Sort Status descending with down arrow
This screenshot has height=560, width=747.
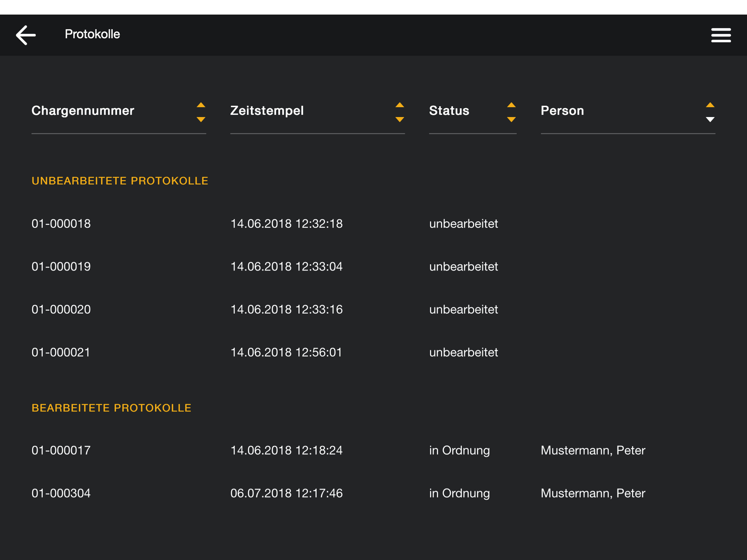click(511, 119)
